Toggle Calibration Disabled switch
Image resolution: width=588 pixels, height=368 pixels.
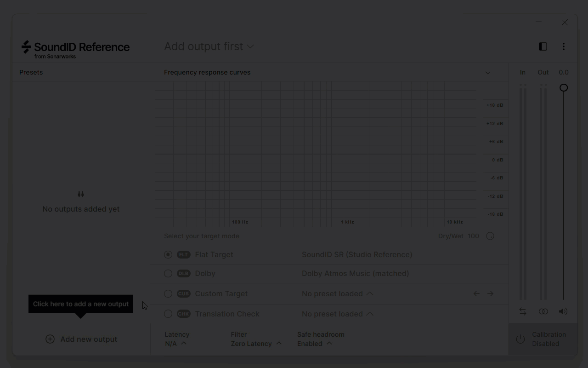543,339
